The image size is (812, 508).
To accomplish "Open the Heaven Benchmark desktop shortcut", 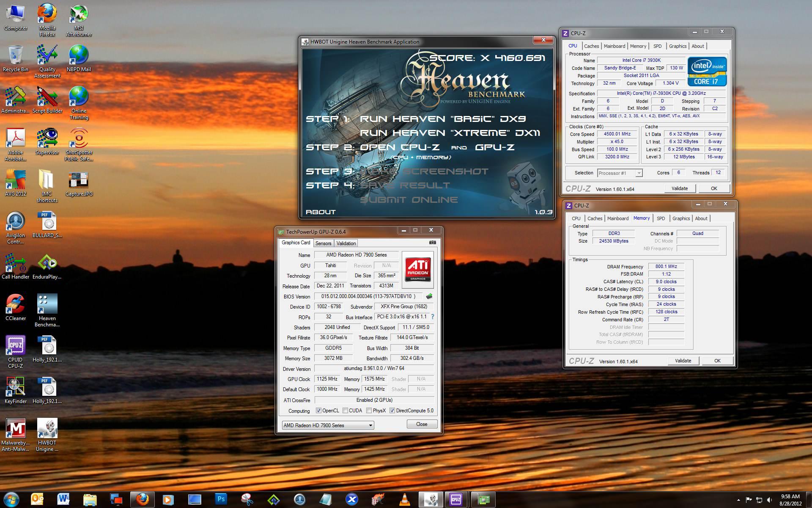I will (47, 310).
